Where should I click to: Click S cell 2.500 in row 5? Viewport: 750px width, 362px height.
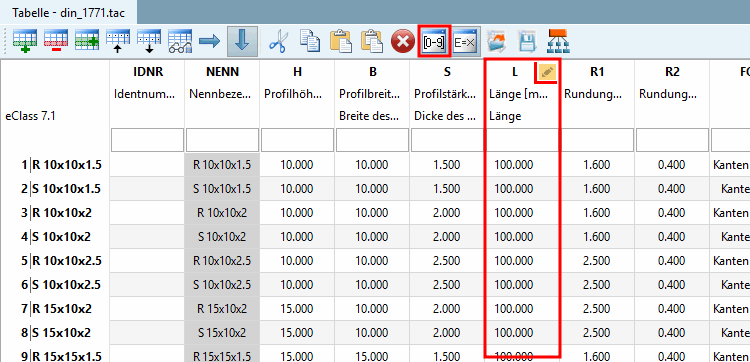point(447,261)
